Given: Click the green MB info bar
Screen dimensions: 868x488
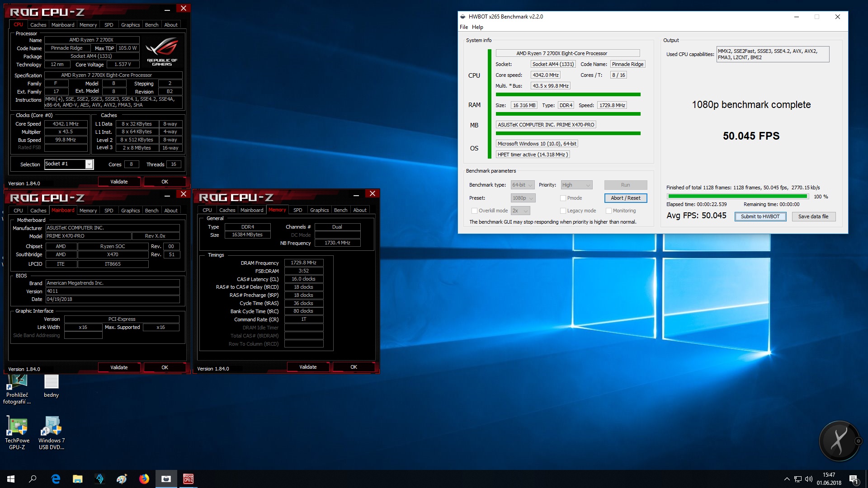Looking at the screenshot, I should tap(568, 133).
